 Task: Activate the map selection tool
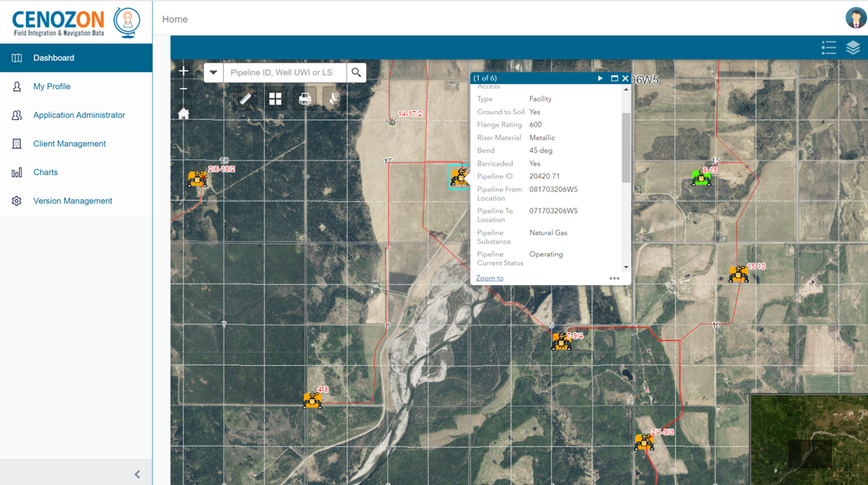pyautogui.click(x=335, y=98)
